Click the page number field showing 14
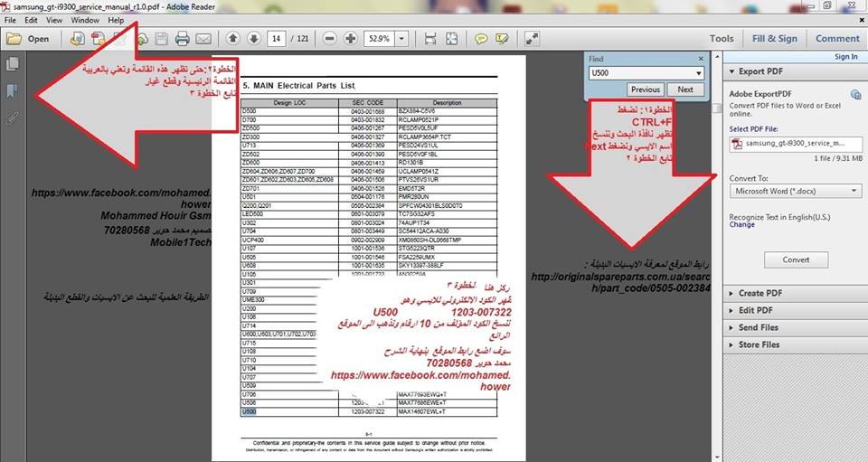 [277, 39]
